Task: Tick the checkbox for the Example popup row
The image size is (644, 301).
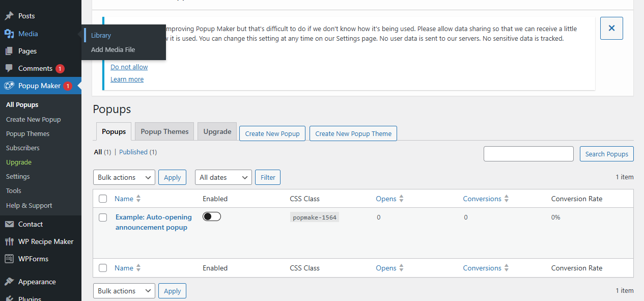Action: 103,217
